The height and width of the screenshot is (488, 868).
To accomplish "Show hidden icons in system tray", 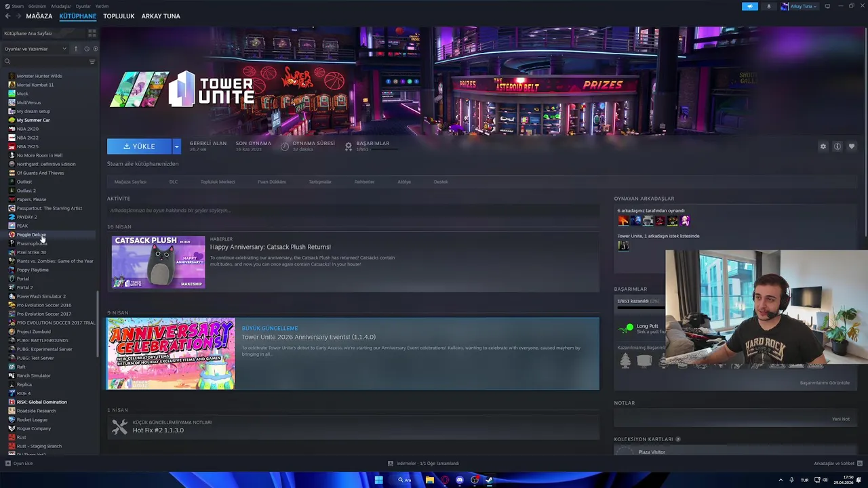I will point(781,480).
